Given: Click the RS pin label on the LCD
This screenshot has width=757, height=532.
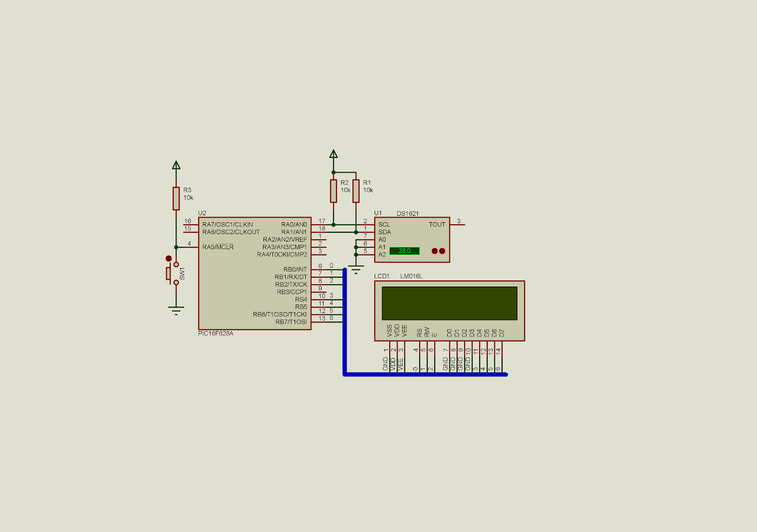Looking at the screenshot, I should tap(420, 333).
